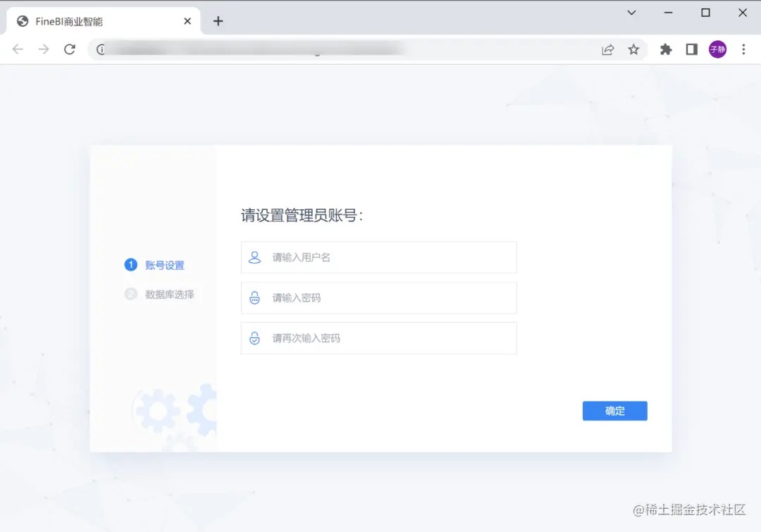Click the lock icon in the confirm password field
This screenshot has height=532, width=761.
coord(254,338)
